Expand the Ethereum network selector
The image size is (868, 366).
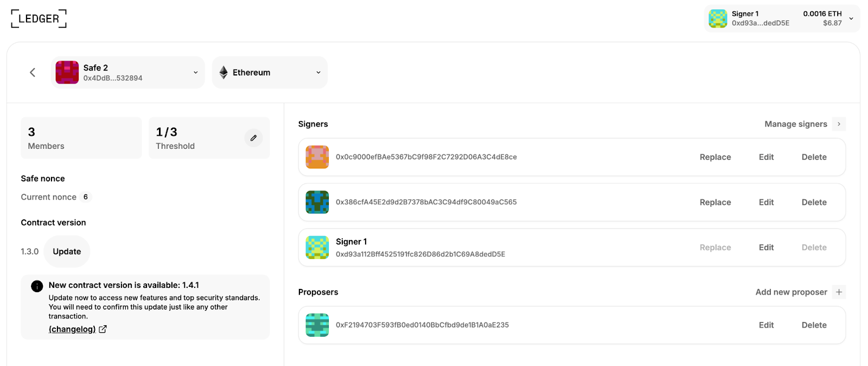click(318, 72)
